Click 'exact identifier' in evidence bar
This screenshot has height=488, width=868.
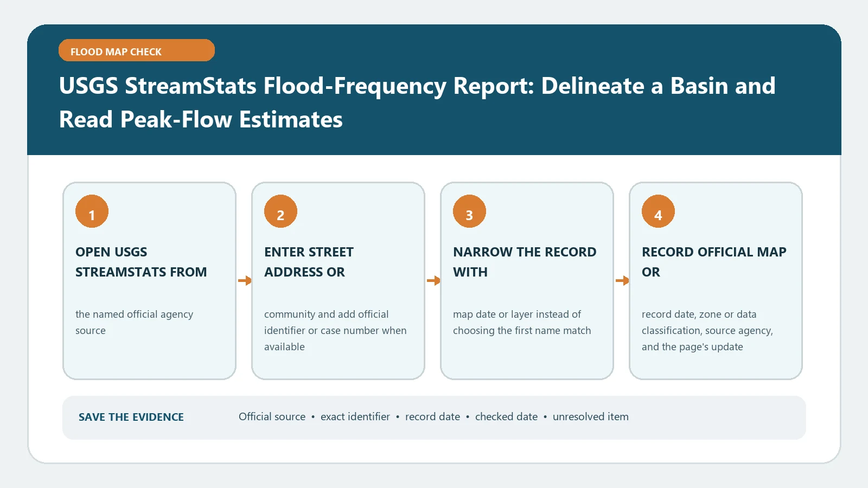pyautogui.click(x=355, y=416)
